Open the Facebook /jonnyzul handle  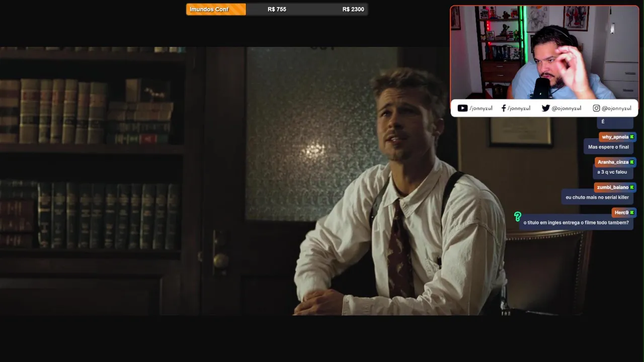tap(519, 108)
